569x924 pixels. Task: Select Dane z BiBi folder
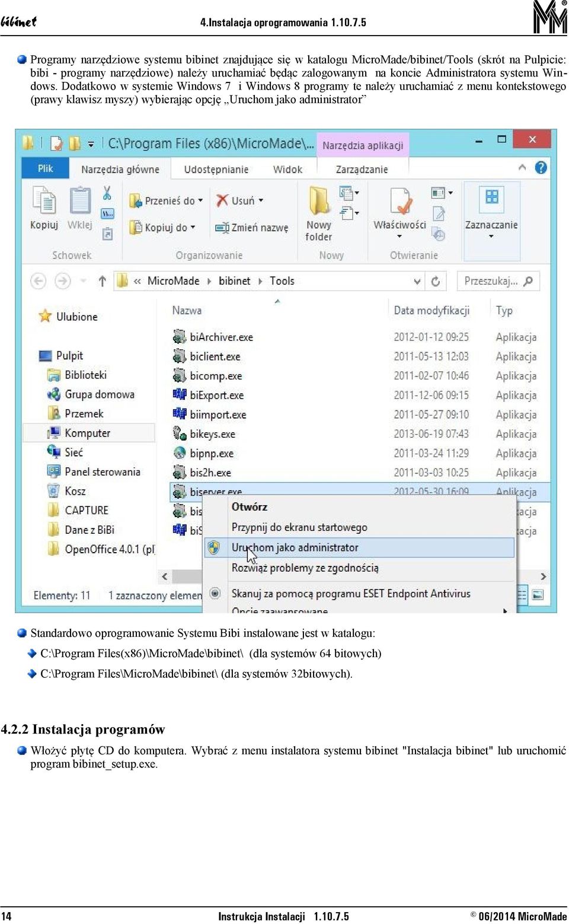point(89,530)
